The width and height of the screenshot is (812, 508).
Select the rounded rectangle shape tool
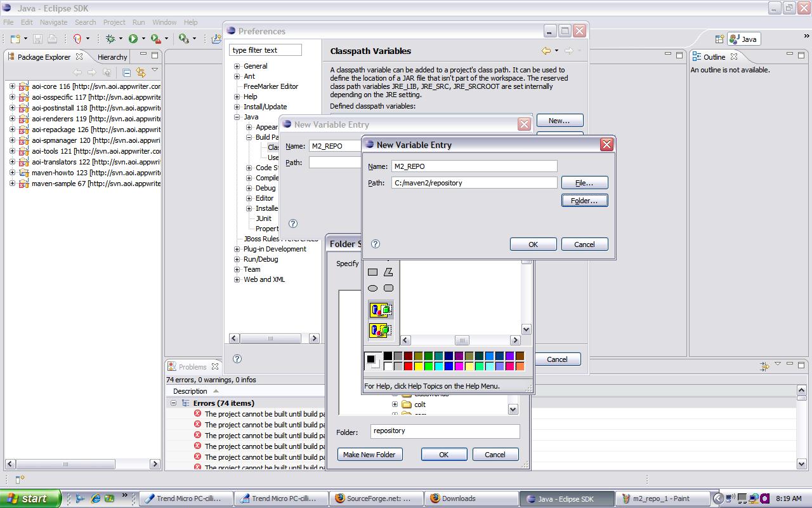click(388, 288)
